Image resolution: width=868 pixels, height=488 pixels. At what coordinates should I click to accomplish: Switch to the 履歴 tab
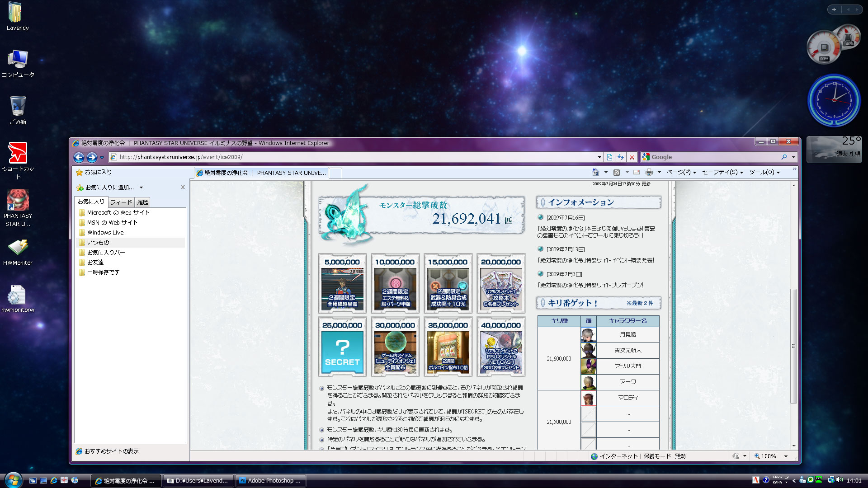142,202
